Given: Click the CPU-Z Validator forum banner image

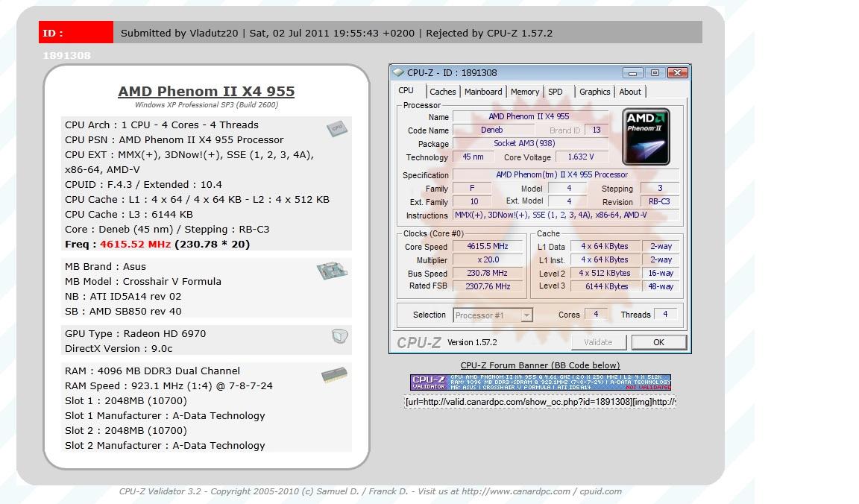Looking at the screenshot, I should coord(541,382).
